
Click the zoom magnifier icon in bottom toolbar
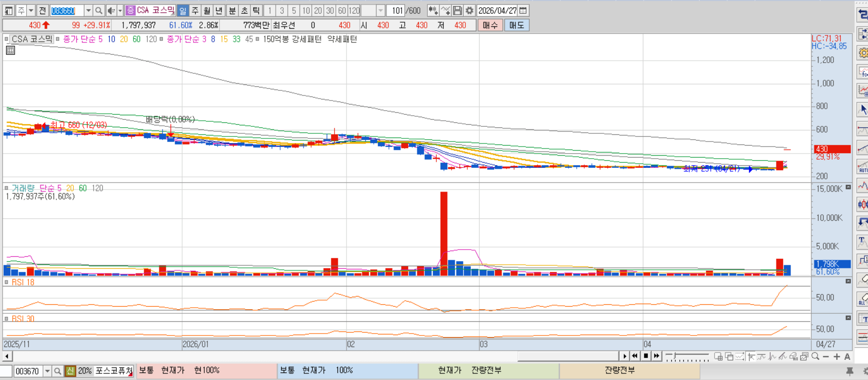(x=815, y=356)
